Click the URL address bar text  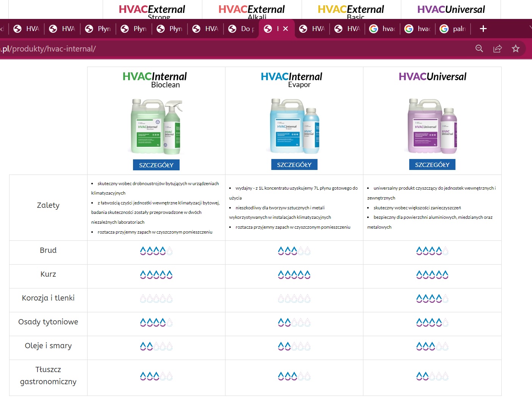[x=49, y=49]
